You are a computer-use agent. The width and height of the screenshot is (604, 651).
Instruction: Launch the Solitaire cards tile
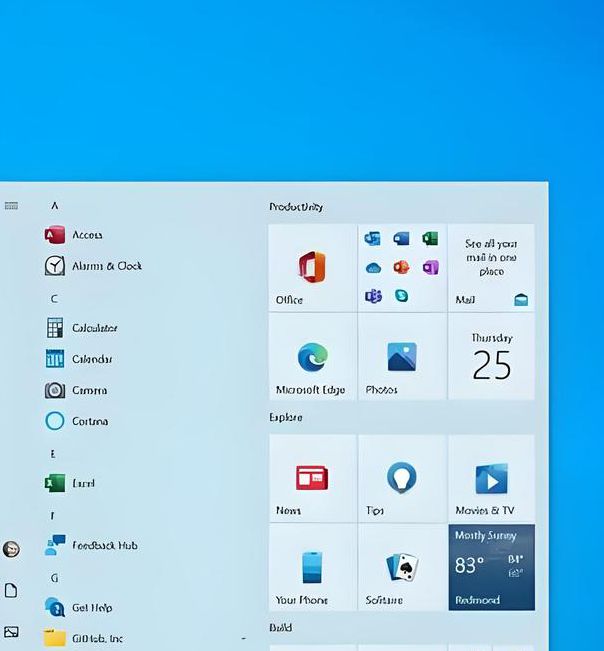(402, 567)
